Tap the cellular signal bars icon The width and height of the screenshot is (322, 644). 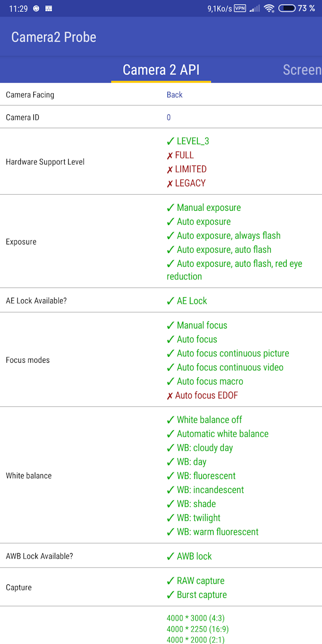pos(254,8)
